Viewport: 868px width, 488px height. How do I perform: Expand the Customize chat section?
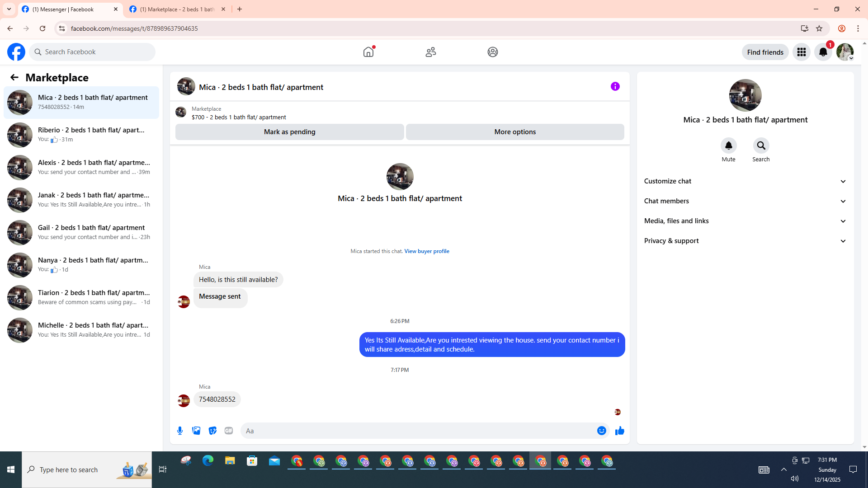pos(745,181)
